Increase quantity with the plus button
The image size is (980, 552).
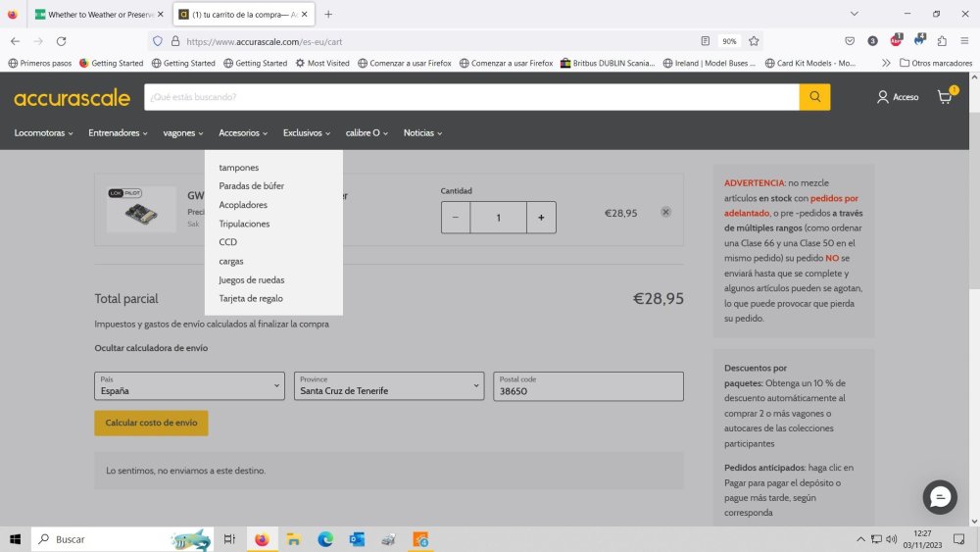pyautogui.click(x=541, y=218)
